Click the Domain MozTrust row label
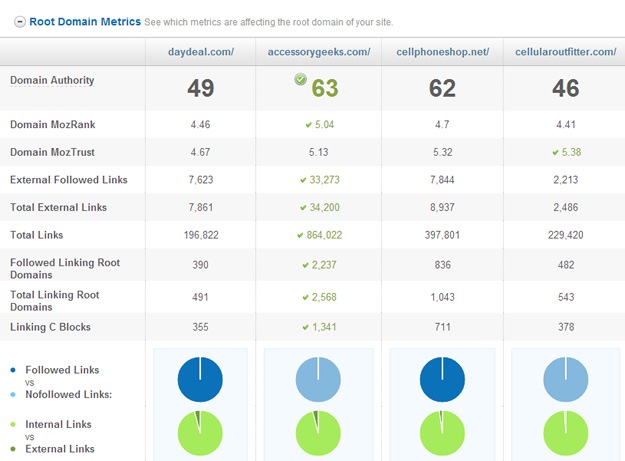625x461 pixels. coord(52,152)
